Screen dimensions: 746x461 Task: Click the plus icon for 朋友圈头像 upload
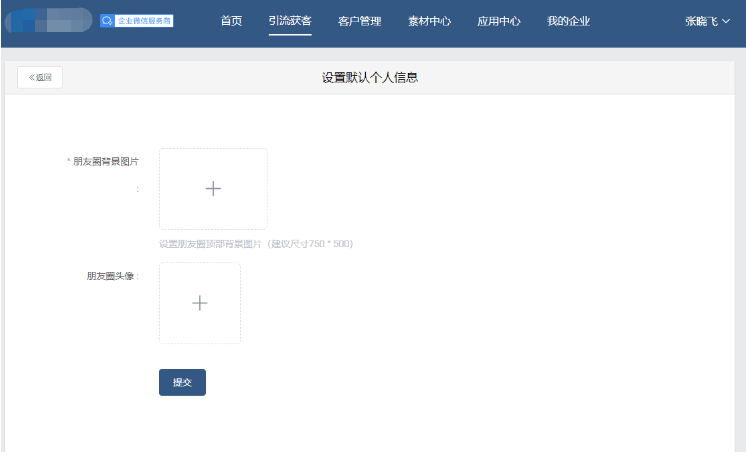200,303
